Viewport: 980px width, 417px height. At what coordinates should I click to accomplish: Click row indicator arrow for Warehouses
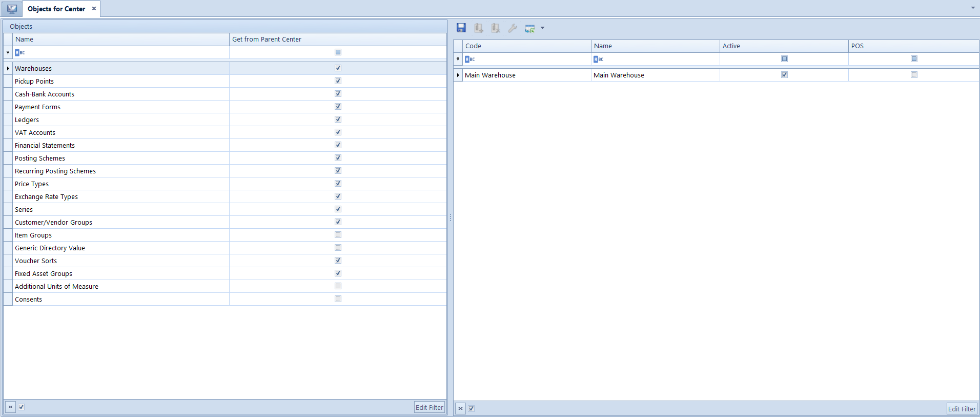pyautogui.click(x=8, y=68)
